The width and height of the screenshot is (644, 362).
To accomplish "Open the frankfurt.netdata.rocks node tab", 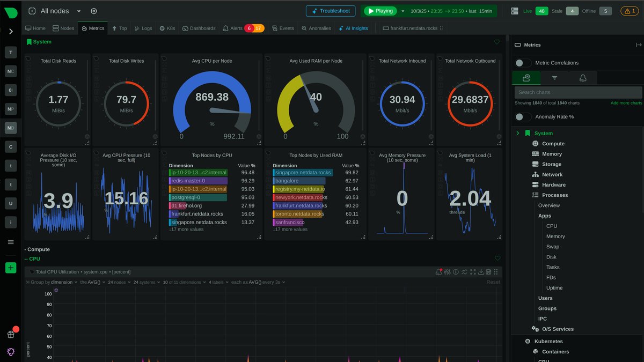I will point(409,28).
